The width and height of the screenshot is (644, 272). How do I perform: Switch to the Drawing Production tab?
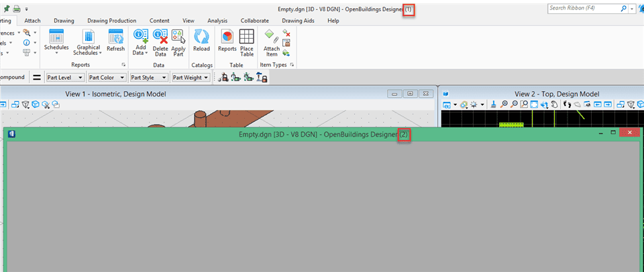click(x=112, y=21)
